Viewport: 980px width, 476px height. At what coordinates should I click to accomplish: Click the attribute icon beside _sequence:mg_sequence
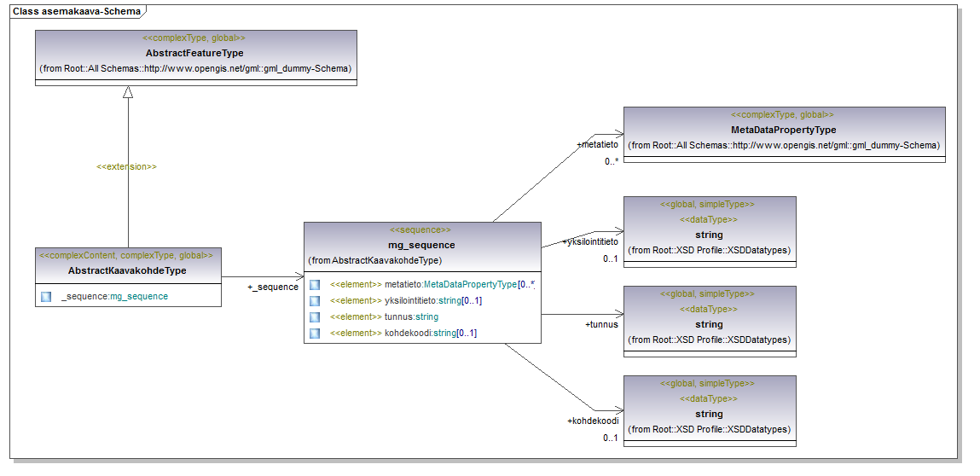coord(46,297)
